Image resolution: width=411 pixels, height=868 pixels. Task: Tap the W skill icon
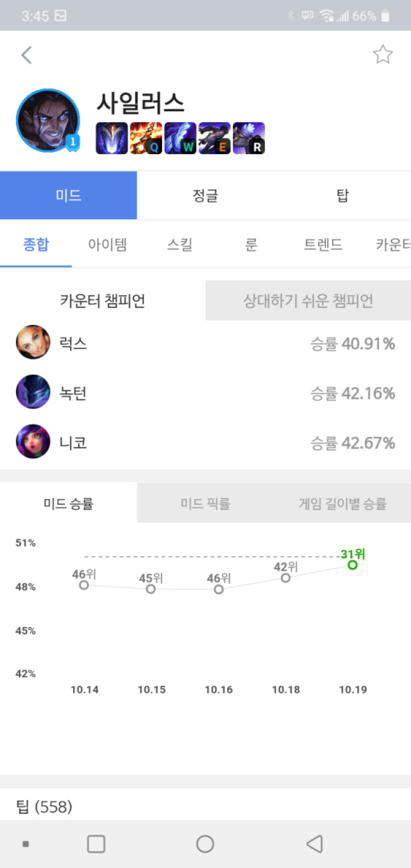[180, 138]
